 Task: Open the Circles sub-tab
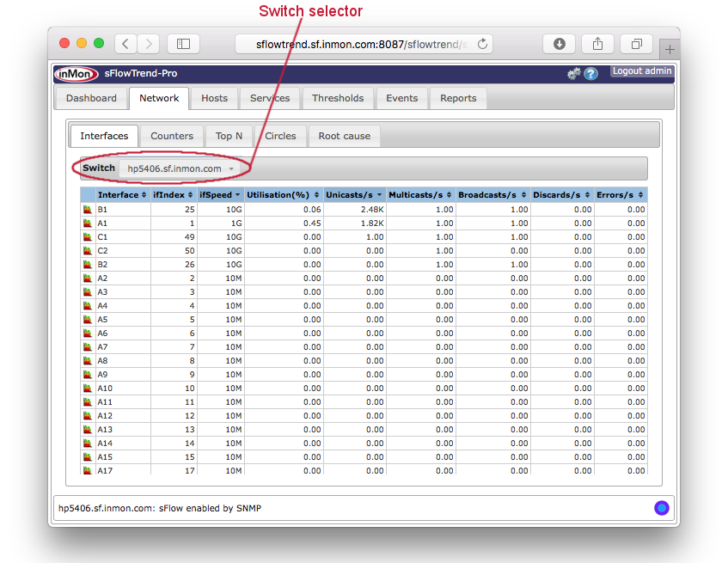click(280, 136)
